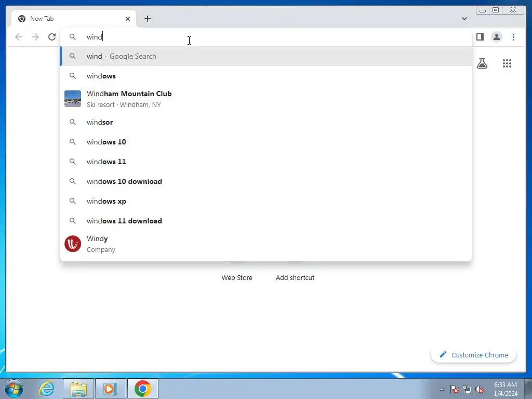Click the network tray icon

coord(467,389)
